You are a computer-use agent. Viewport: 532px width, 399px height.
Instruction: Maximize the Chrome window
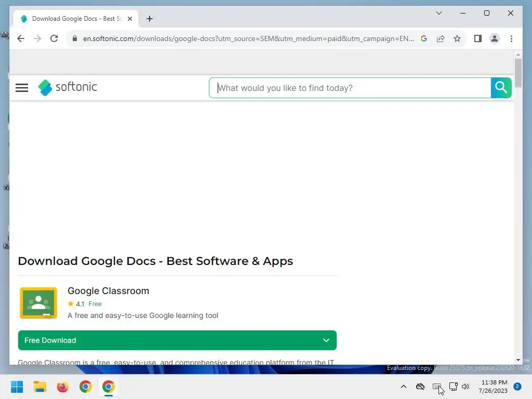486,13
